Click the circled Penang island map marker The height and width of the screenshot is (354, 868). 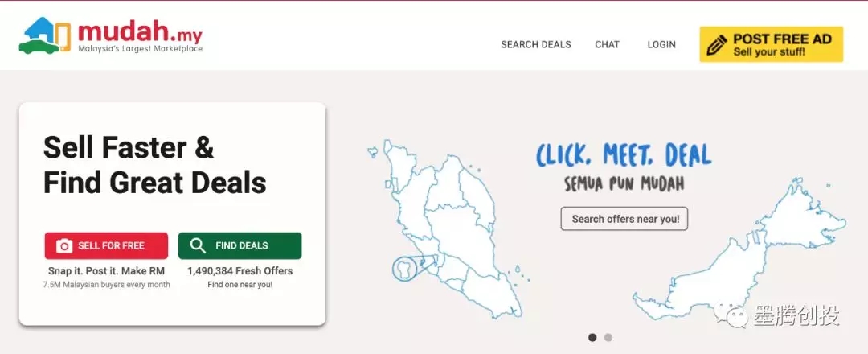click(407, 268)
